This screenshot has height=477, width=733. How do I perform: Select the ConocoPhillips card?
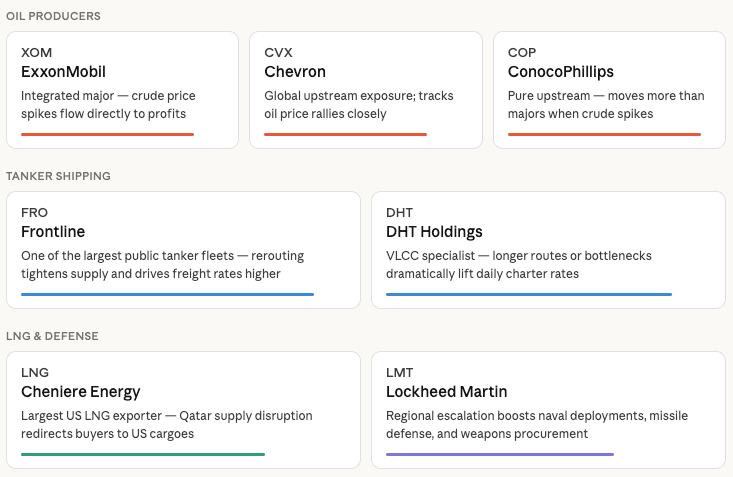click(x=610, y=90)
